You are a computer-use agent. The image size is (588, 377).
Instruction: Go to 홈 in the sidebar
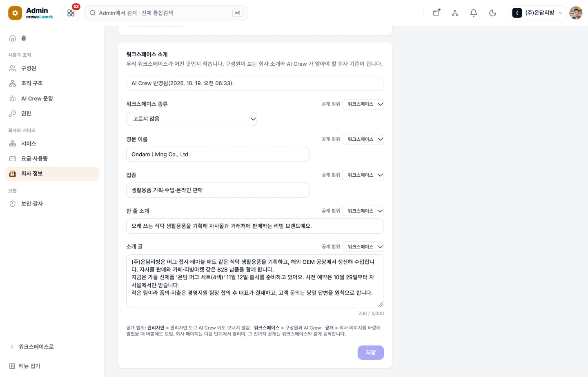point(52,38)
